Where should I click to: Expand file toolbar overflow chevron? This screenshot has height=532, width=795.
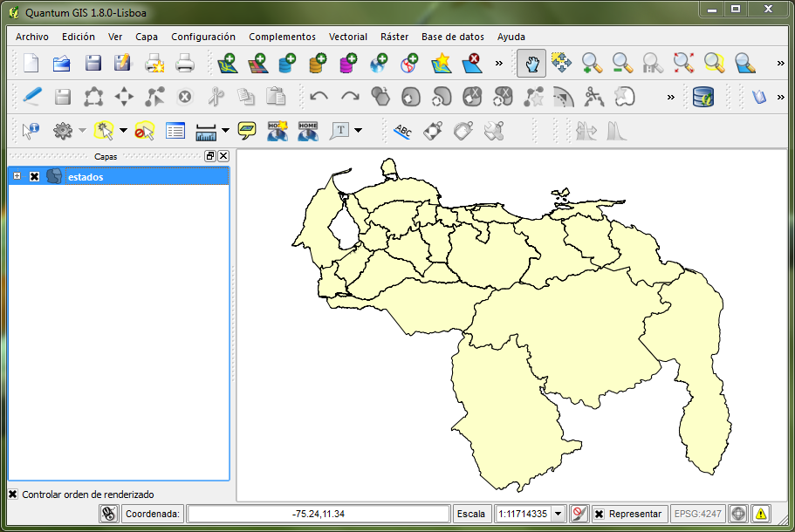pos(499,64)
